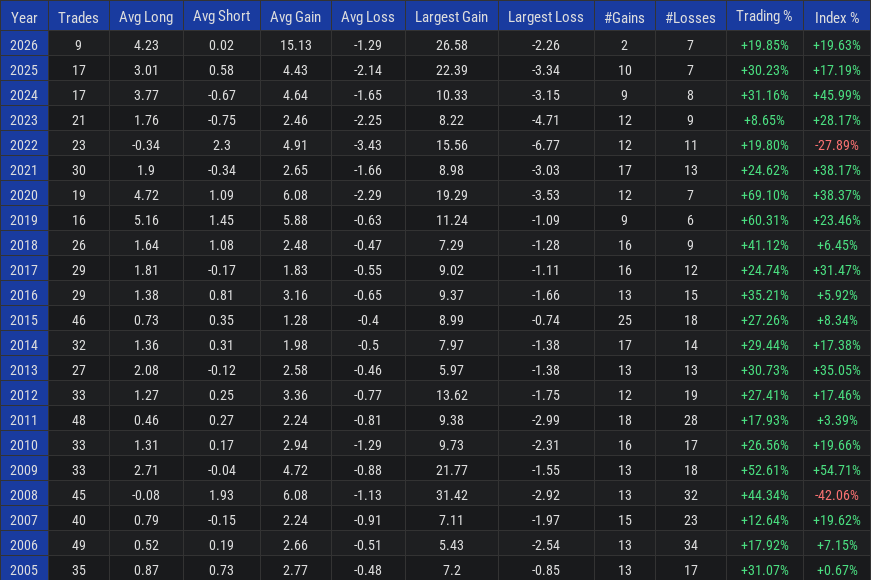Click the -42.06% index value for 2008

pyautogui.click(x=837, y=495)
